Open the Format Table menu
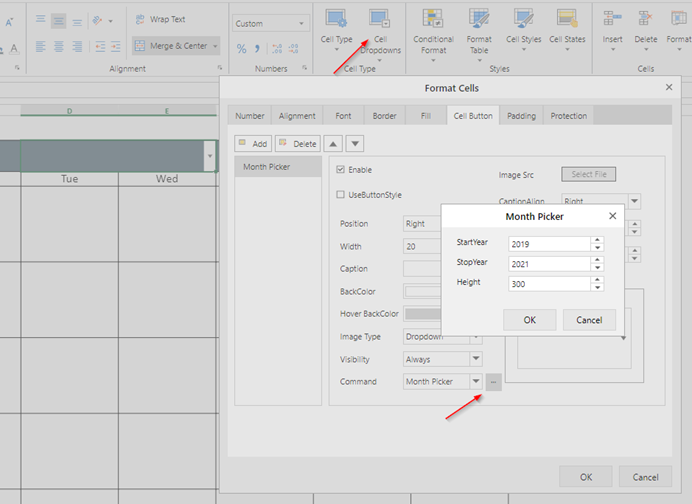 tap(479, 34)
